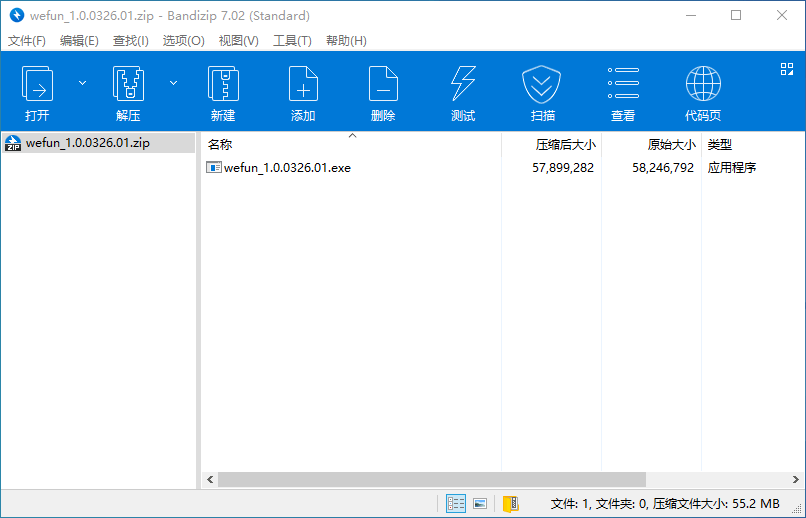Expand the dropdown arrow next to Extract (解压)
Image resolution: width=806 pixels, height=518 pixels.
(x=173, y=83)
